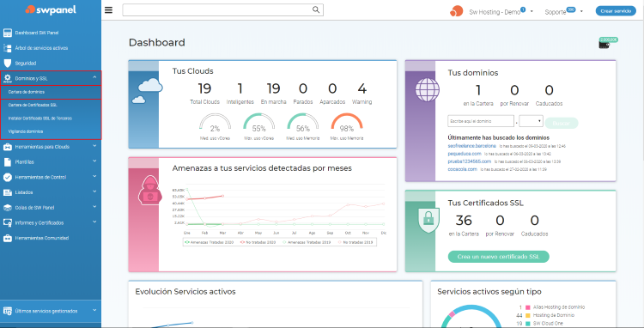This screenshot has width=644, height=328.
Task: Open the seofreelance.barcelona link
Action: [472, 146]
